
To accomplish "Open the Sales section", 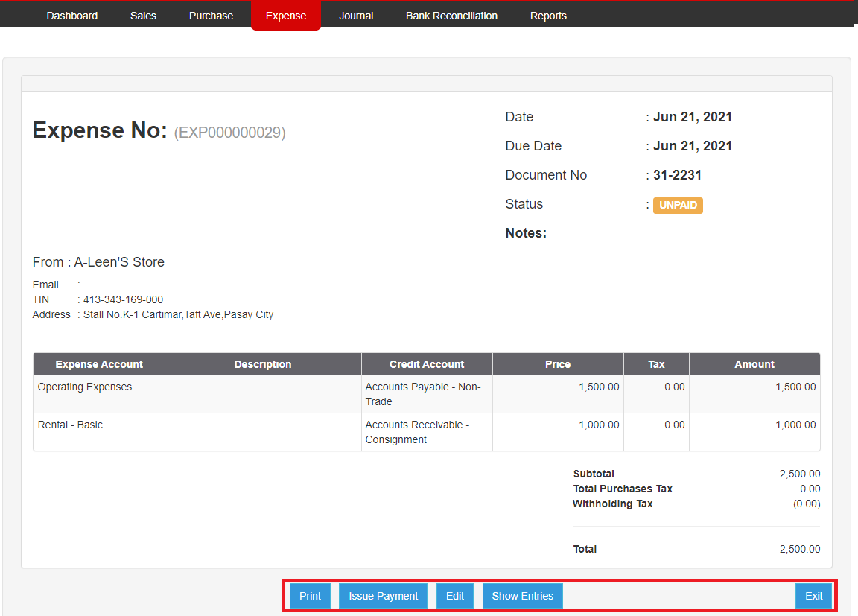I will click(x=143, y=15).
